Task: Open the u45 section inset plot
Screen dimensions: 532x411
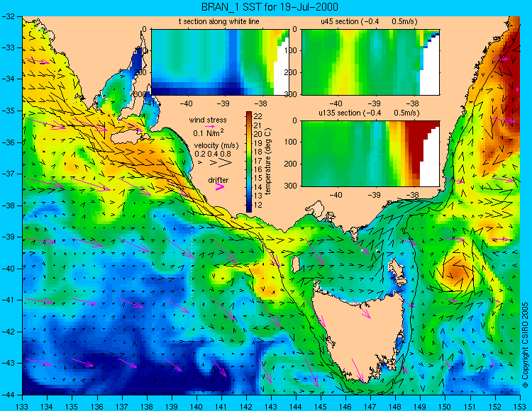Action: point(370,62)
